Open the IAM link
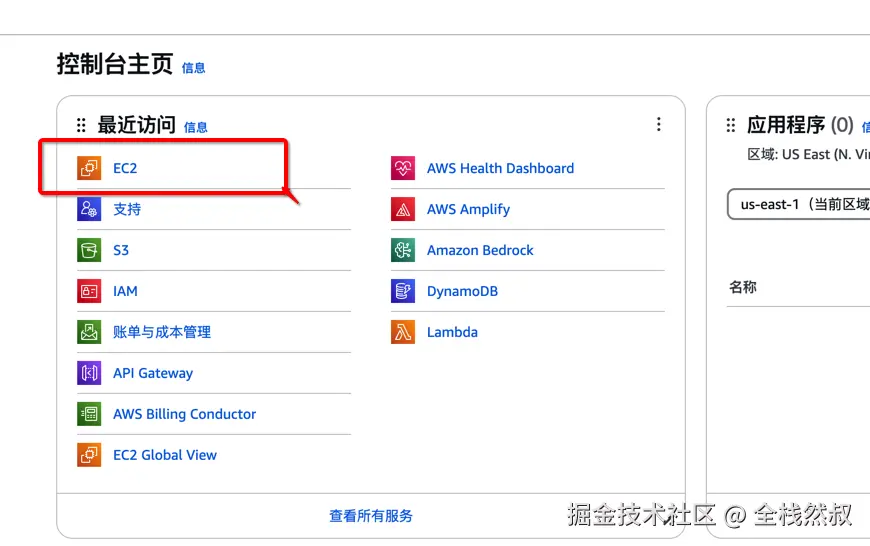The image size is (870, 546). [x=125, y=291]
